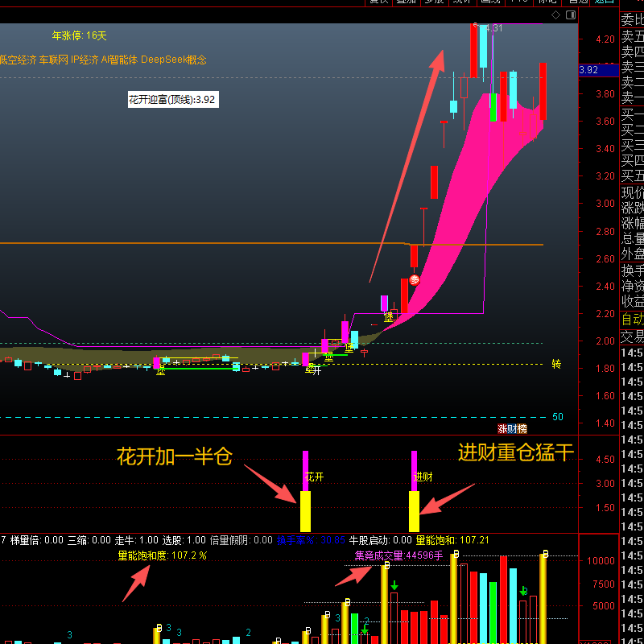The width and height of the screenshot is (644, 644).
Task: Open the 车联网 concept tag
Action: [x=53, y=60]
